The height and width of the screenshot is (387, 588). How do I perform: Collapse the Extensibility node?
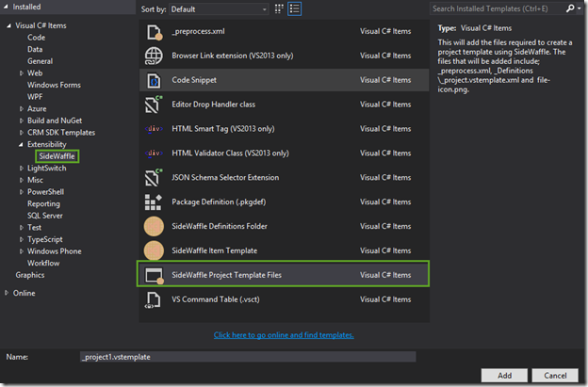coord(21,145)
